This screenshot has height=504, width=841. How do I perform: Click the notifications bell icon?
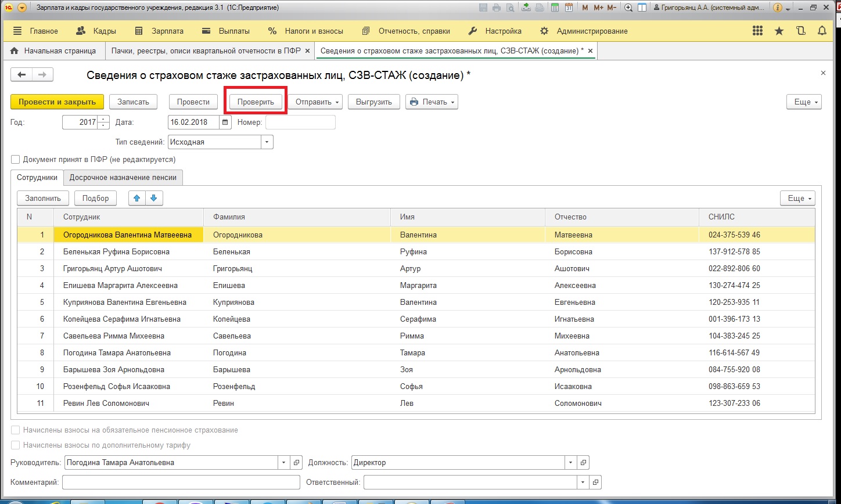[x=821, y=31]
